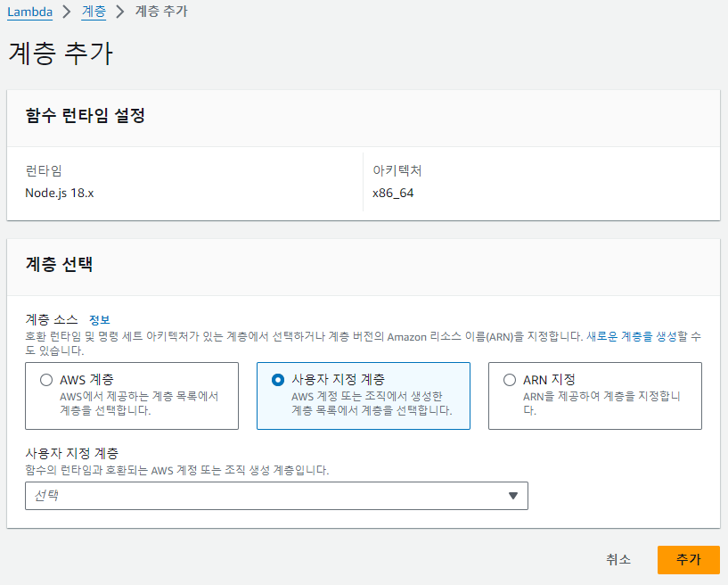Click the Node.js 18.x runtime value
Image resolution: width=728 pixels, height=585 pixels.
click(60, 193)
